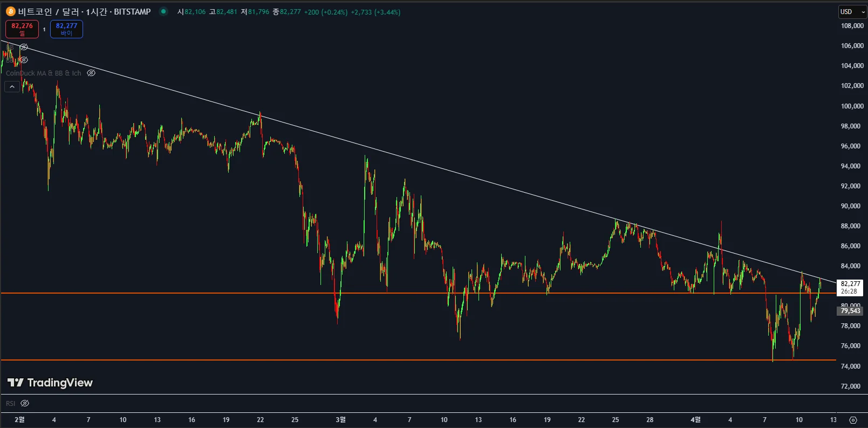Image resolution: width=868 pixels, height=428 pixels.
Task: Toggle visibility of the topmost BB indicator
Action: pos(24,47)
